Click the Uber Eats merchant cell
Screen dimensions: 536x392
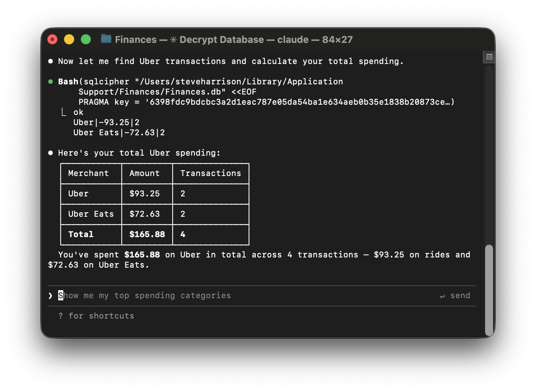91,214
